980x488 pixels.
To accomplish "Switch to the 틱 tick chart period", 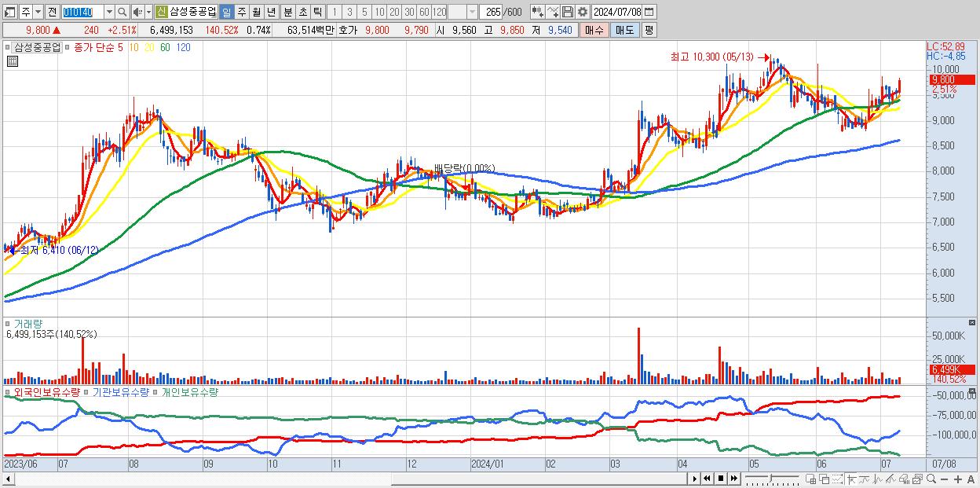I will coord(317,12).
